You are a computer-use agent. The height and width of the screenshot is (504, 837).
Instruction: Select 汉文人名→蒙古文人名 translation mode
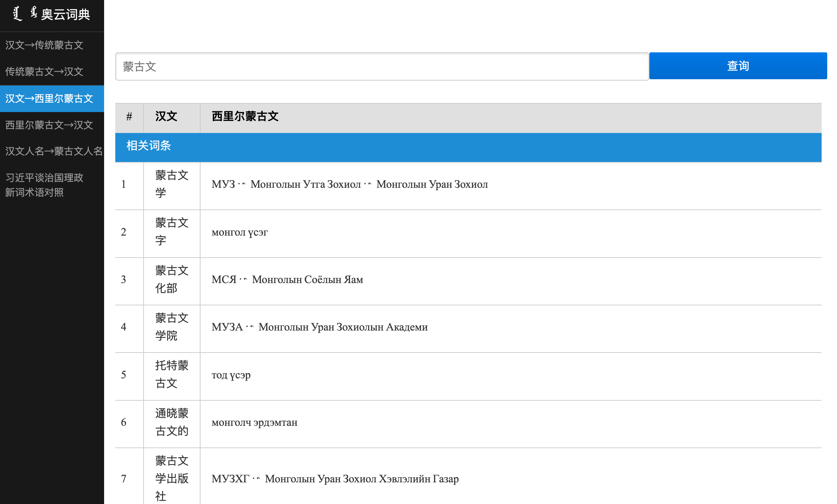pyautogui.click(x=53, y=152)
